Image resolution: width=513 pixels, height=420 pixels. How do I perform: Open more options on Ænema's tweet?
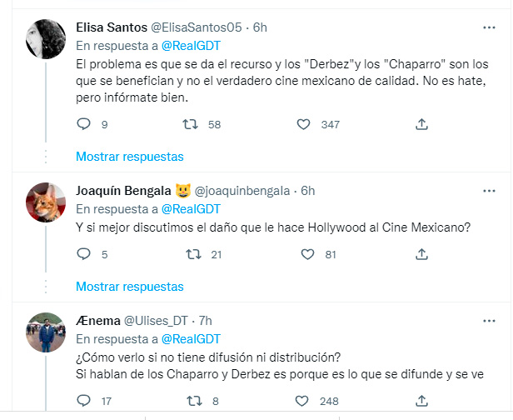[x=488, y=321]
